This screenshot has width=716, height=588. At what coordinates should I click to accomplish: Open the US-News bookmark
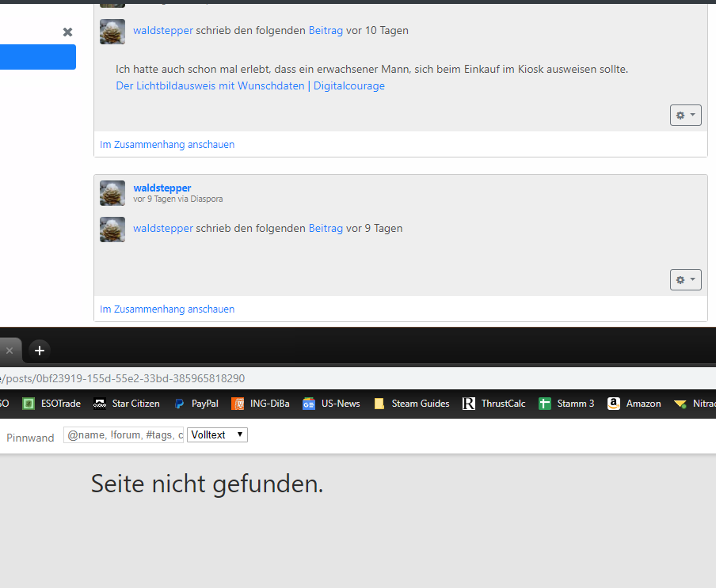click(332, 404)
